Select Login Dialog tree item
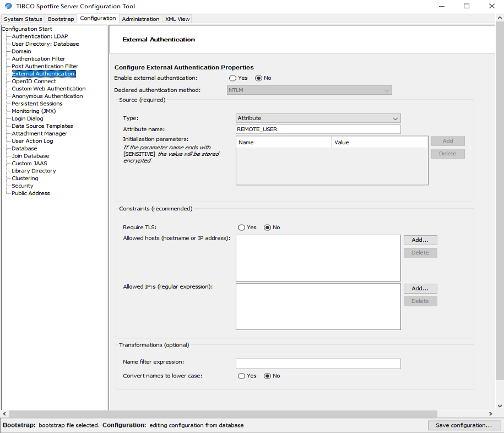 (x=28, y=118)
